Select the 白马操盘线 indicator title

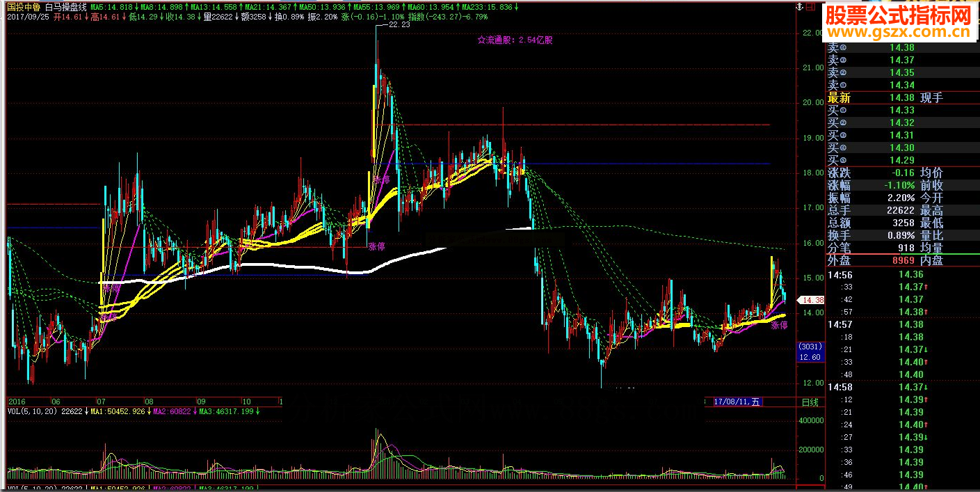[x=66, y=7]
